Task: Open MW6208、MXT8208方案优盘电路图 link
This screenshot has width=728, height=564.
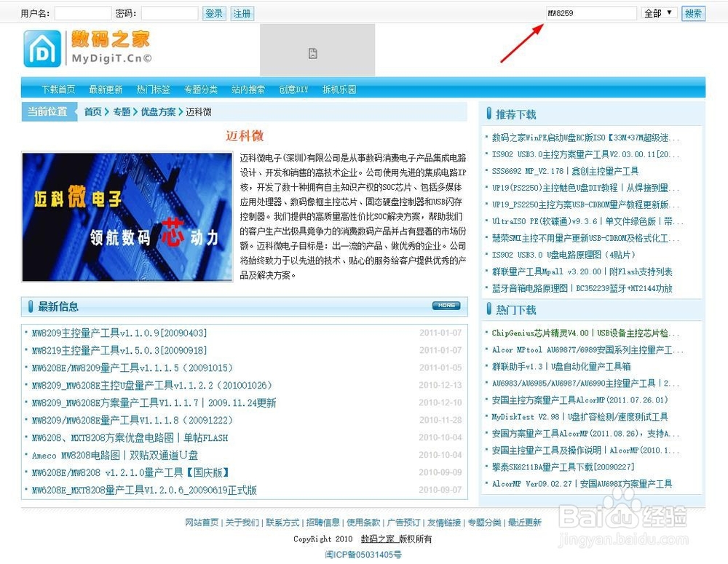Action: 130,438
